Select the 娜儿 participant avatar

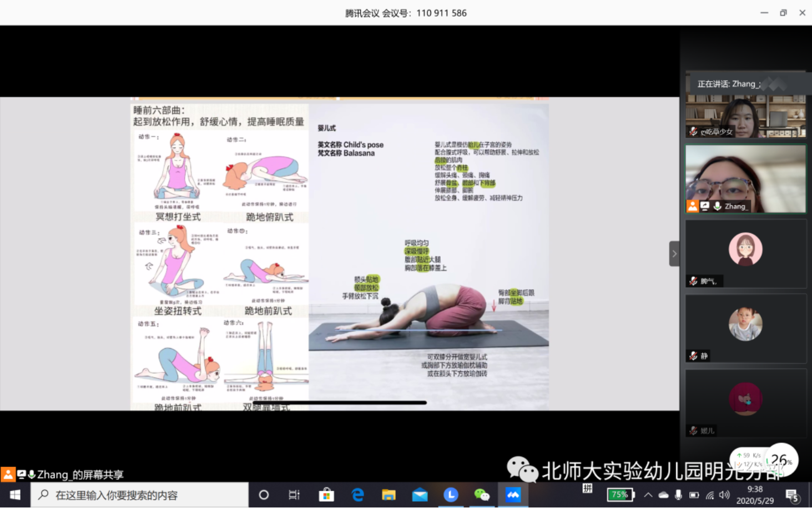pos(745,399)
